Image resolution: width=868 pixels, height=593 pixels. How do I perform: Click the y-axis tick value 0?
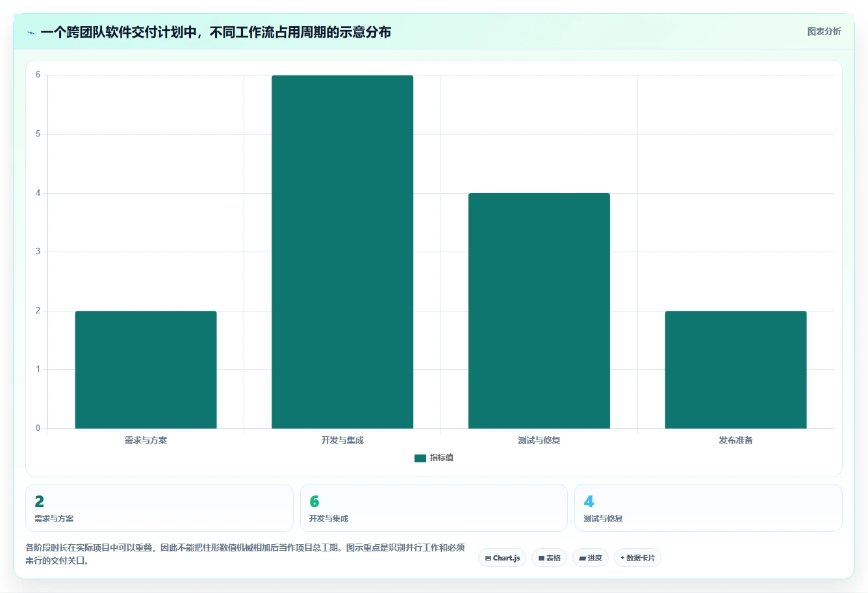[38, 428]
